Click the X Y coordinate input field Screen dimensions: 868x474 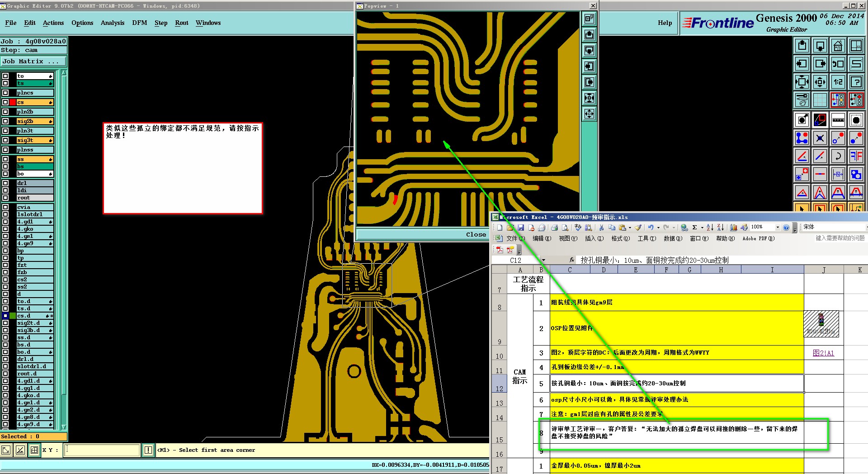pos(102,450)
